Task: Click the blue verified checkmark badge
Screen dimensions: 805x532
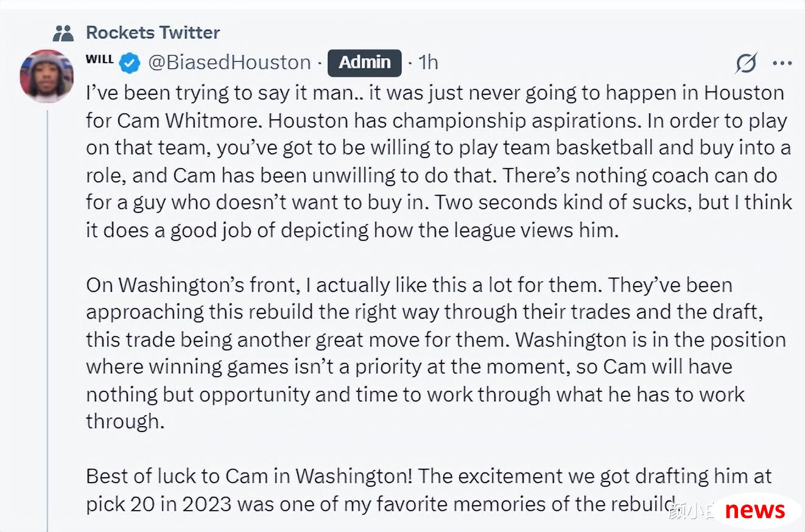Action: (129, 63)
